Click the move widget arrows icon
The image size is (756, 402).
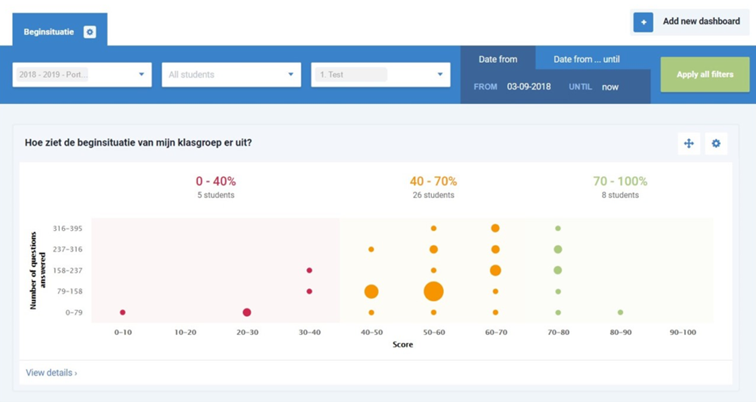click(689, 144)
